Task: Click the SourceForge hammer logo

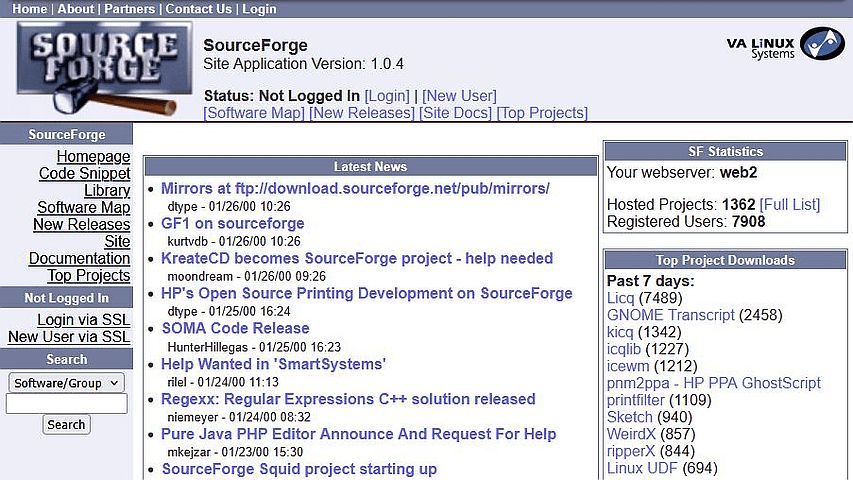Action: pyautogui.click(x=104, y=68)
